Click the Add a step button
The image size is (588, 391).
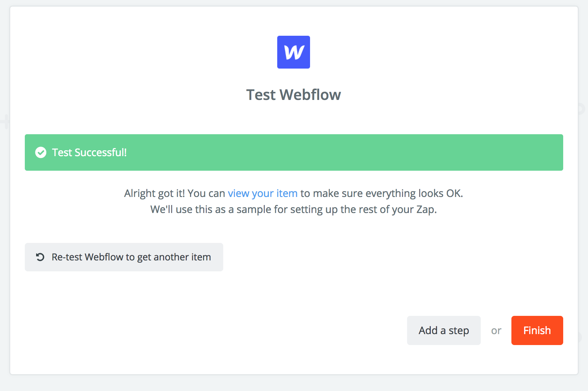coord(444,330)
